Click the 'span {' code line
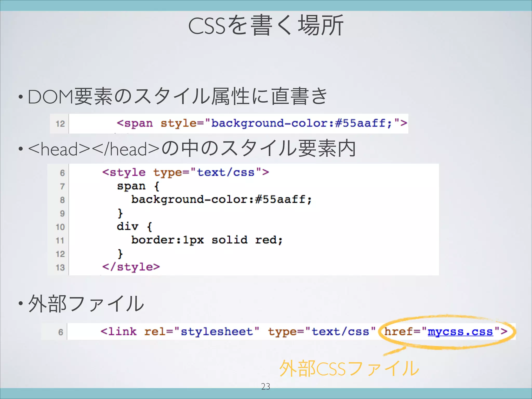Screen dimensions: 532x399 [x=138, y=186]
